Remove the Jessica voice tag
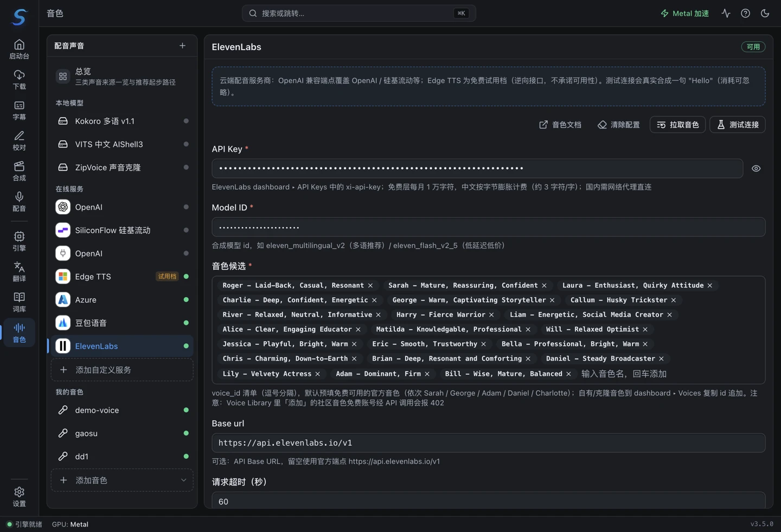 (354, 344)
